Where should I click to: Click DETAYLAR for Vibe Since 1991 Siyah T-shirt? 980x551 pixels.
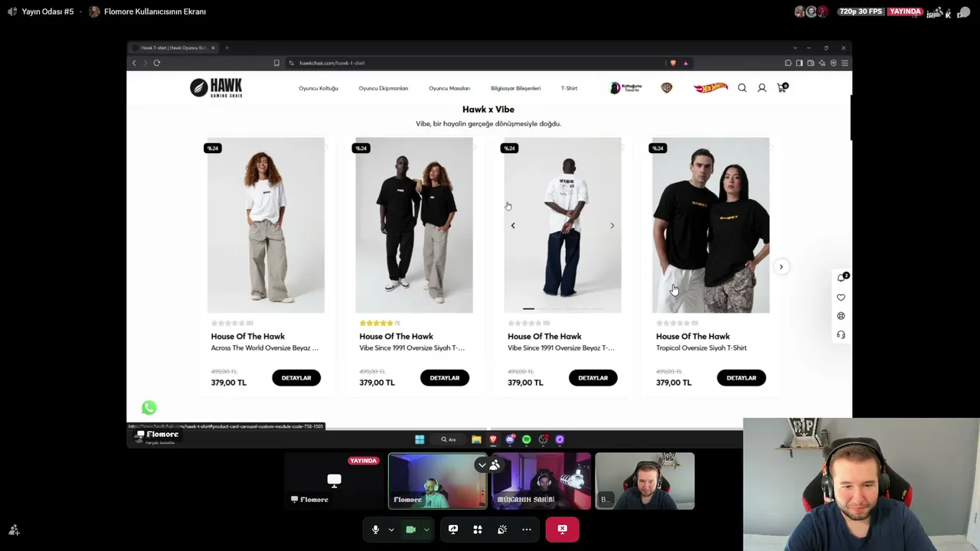point(445,378)
